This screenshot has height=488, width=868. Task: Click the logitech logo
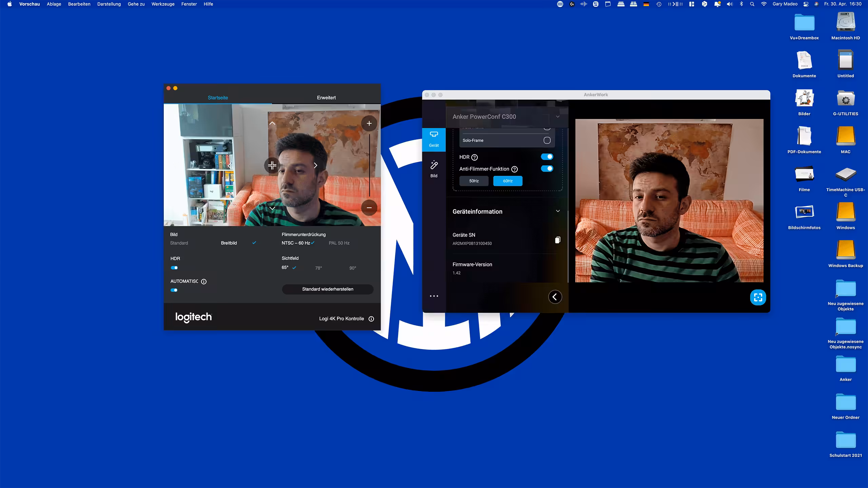click(194, 317)
